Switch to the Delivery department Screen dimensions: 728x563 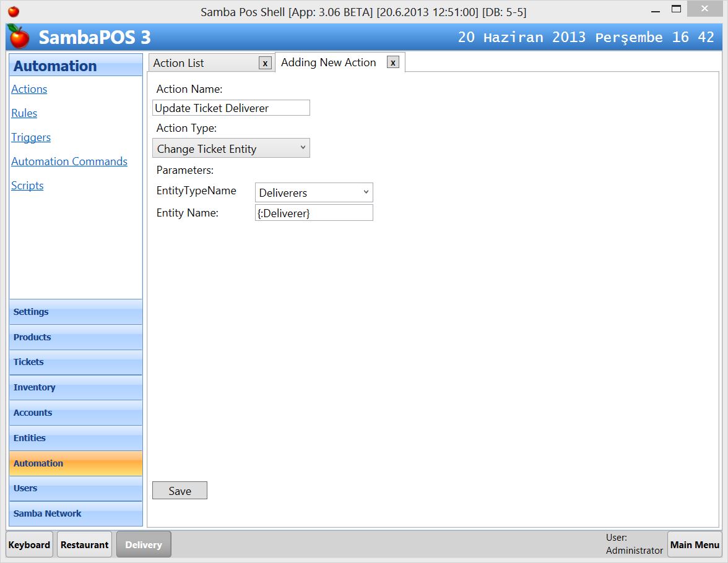click(144, 544)
